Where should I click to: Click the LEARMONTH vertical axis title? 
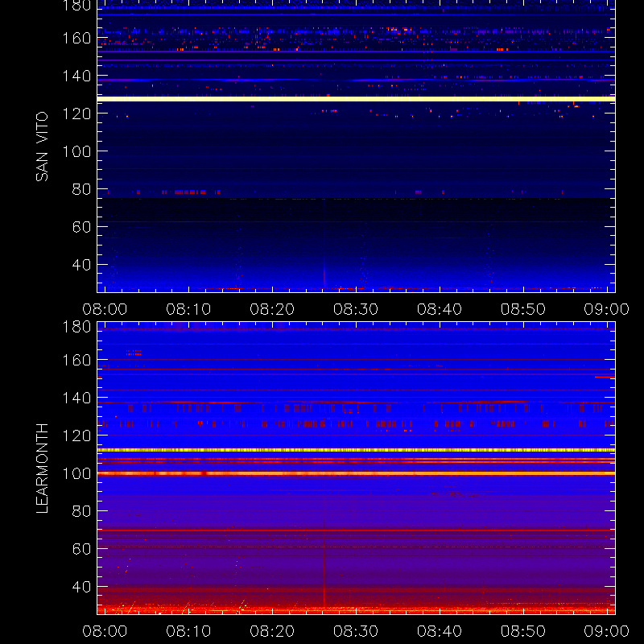[42, 469]
